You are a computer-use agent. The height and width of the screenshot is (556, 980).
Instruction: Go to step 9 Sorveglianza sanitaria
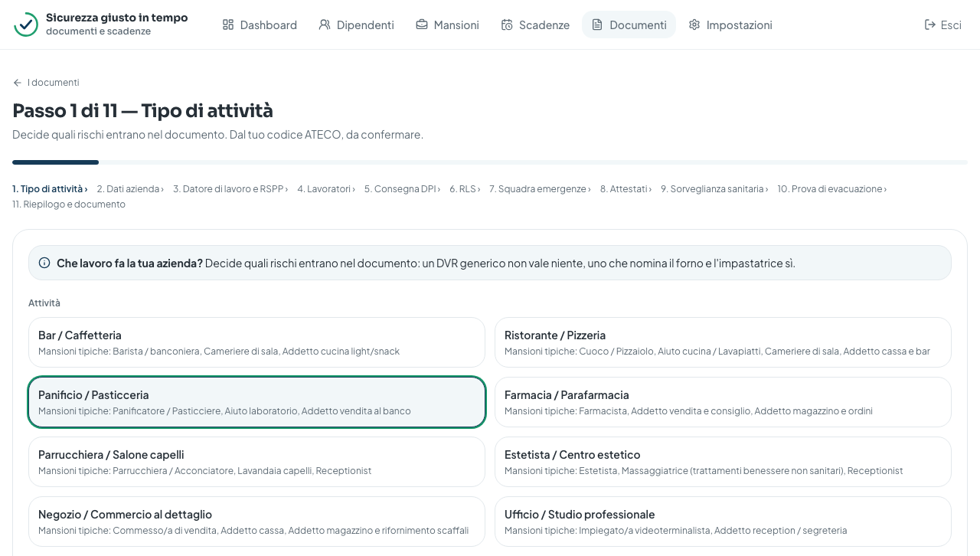click(714, 189)
